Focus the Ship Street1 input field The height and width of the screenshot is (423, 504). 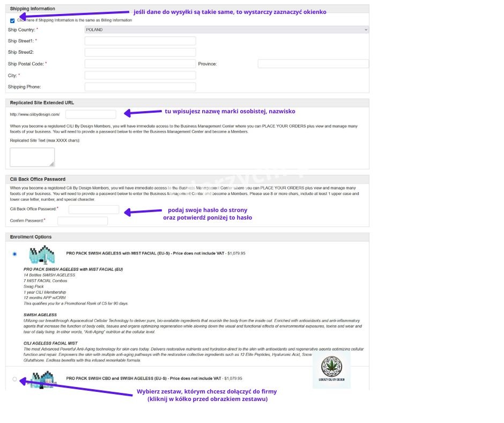[x=140, y=41]
